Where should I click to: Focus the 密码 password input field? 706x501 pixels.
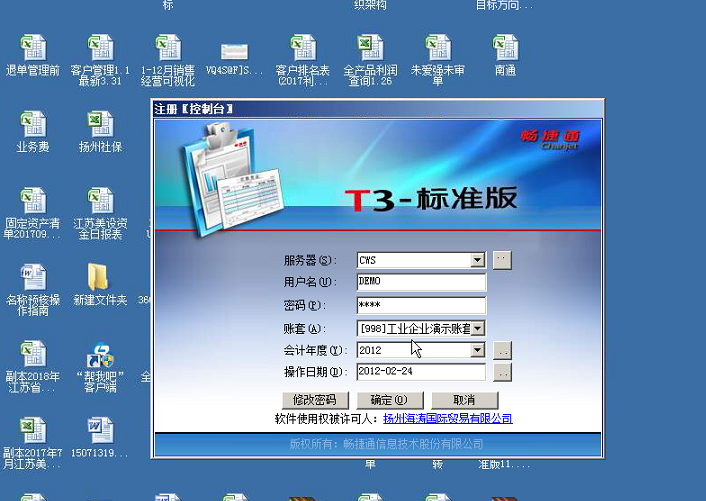[421, 305]
